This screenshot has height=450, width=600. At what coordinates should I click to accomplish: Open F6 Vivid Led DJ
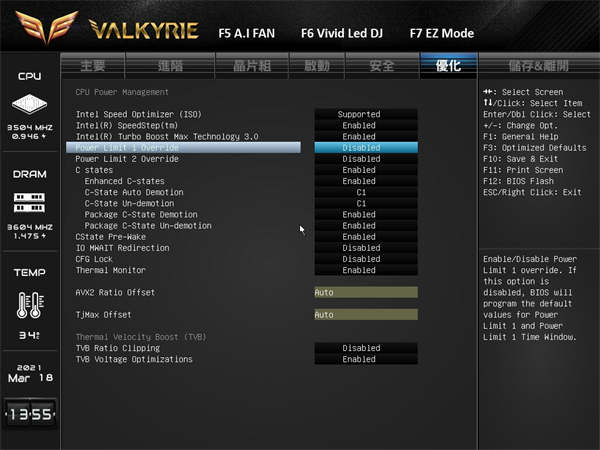[342, 33]
